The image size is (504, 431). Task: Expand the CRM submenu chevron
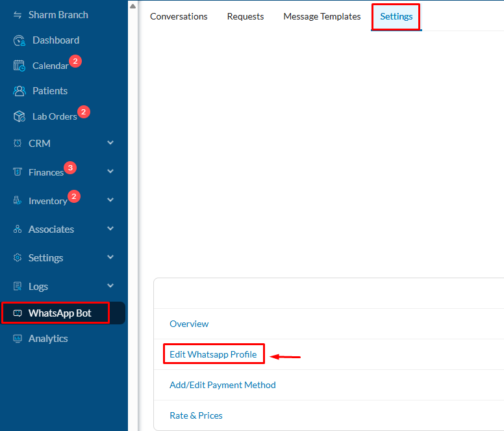[x=110, y=142]
